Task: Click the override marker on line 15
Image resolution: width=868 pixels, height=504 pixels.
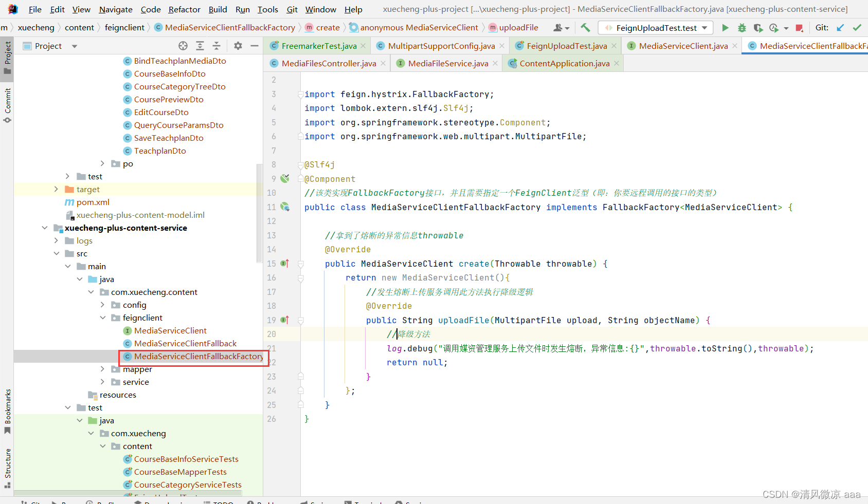Action: [285, 264]
